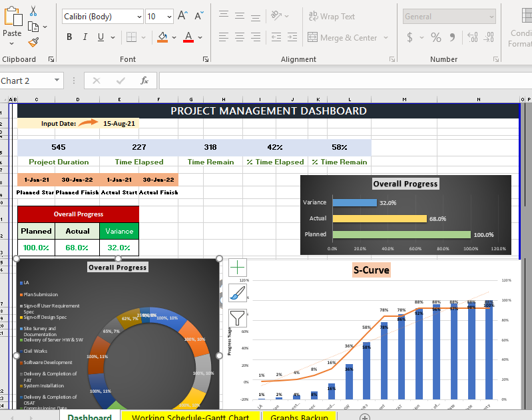Decrease indent
532x420 pixels.
click(x=276, y=37)
